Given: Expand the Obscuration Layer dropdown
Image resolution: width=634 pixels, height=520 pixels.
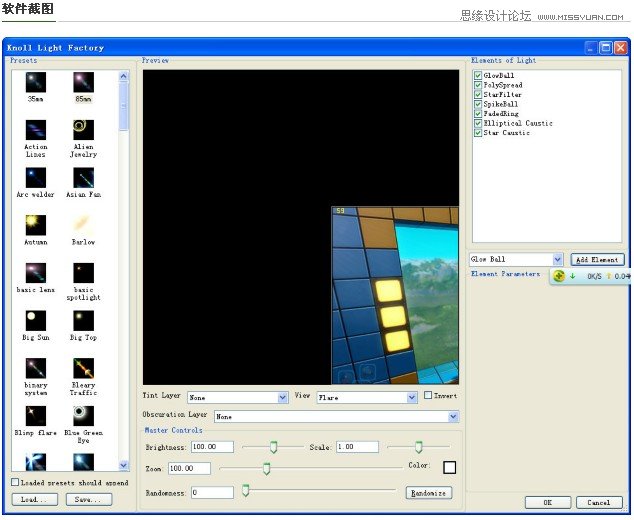Looking at the screenshot, I should point(336,416).
